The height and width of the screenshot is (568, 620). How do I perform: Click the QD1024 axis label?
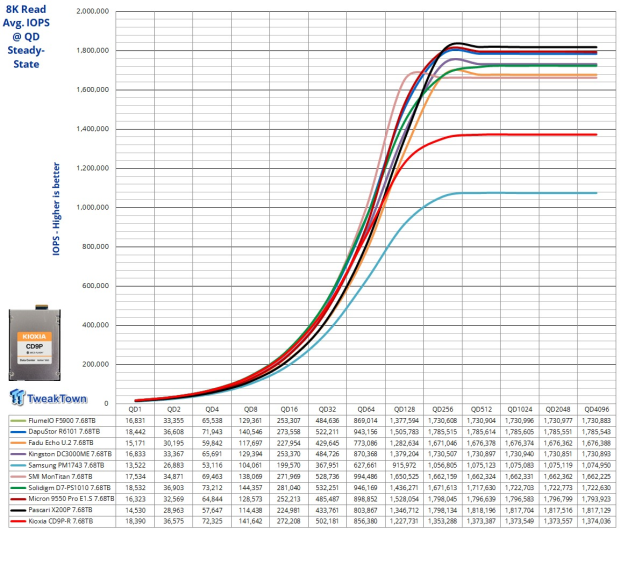pos(520,409)
